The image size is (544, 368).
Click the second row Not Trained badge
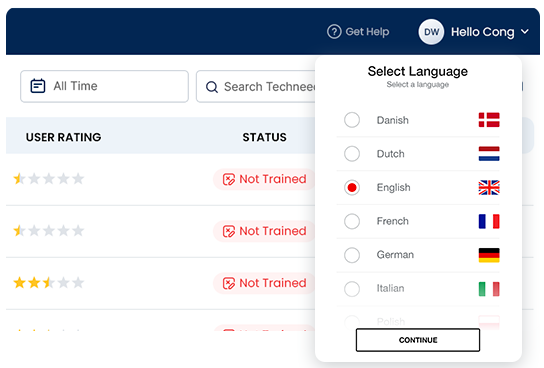pyautogui.click(x=264, y=231)
